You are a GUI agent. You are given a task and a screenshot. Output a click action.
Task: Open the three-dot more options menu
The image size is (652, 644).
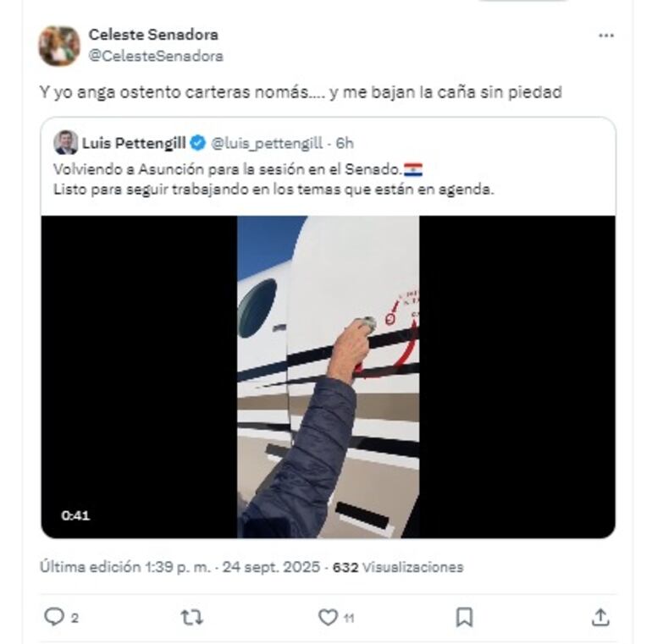(606, 36)
